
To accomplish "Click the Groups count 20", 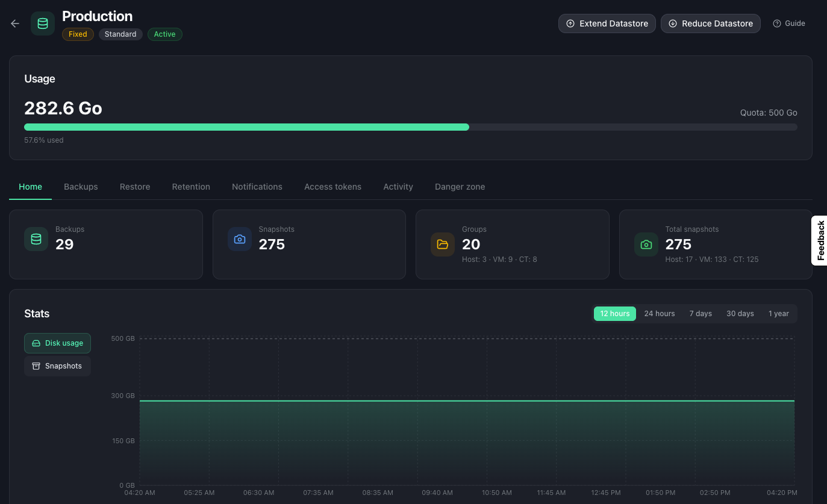I will tap(471, 244).
